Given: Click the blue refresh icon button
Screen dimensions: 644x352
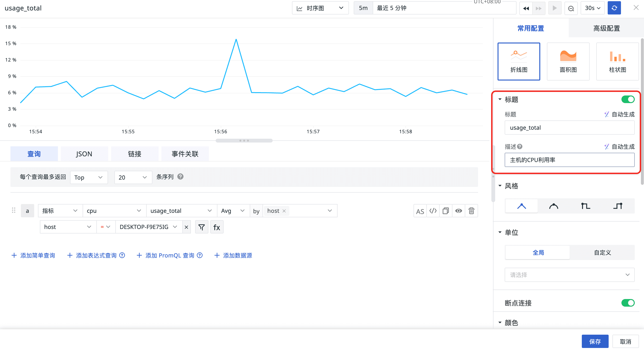Looking at the screenshot, I should 614,8.
